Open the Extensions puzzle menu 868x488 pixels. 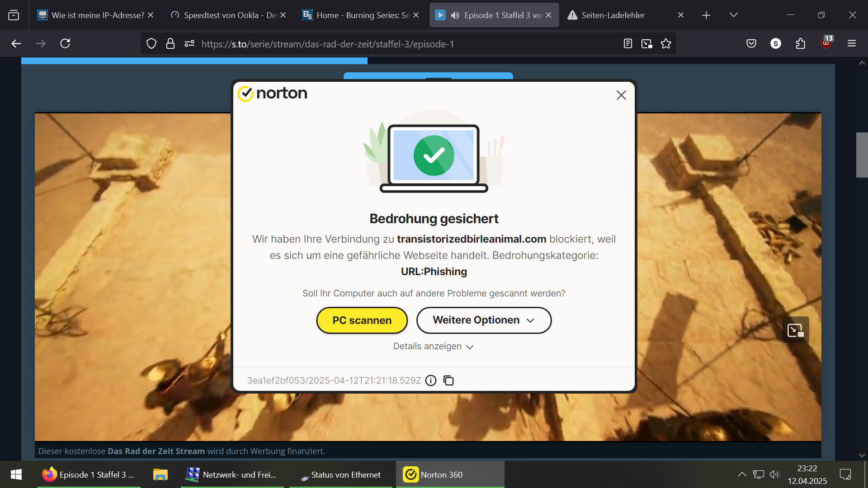[801, 44]
